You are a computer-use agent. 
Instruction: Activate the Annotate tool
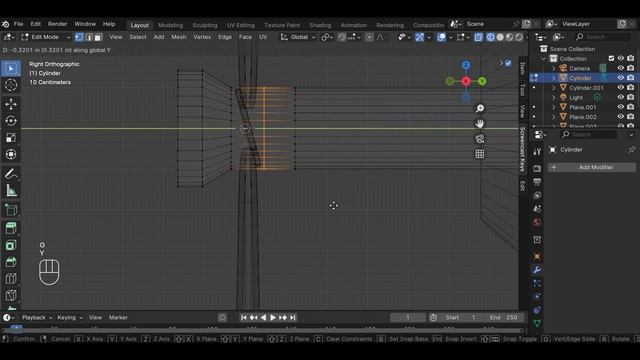(x=11, y=174)
